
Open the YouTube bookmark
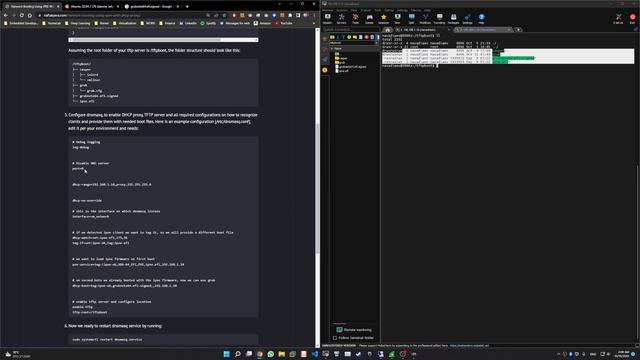(x=284, y=23)
